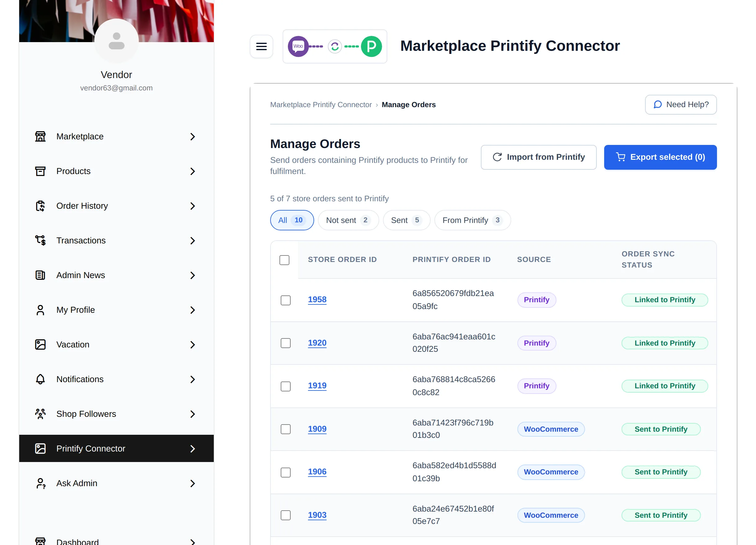Expand the Marketplace menu chevron
This screenshot has width=756, height=545.
[x=192, y=137]
